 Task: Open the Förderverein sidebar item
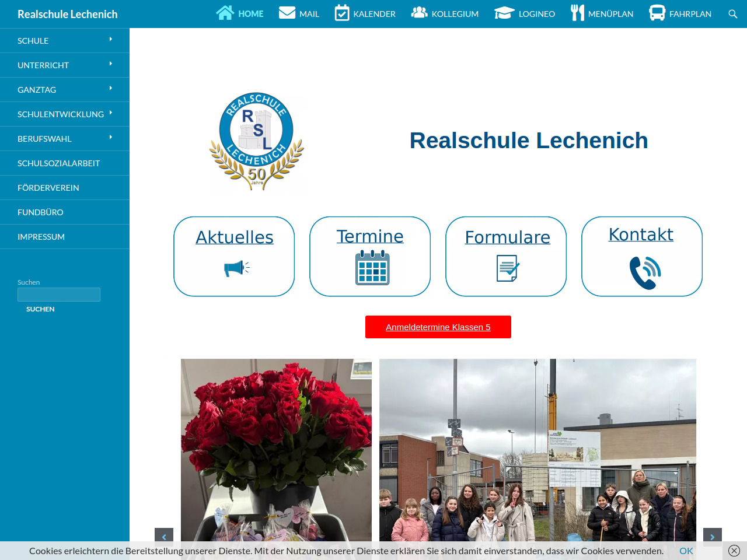tap(48, 188)
